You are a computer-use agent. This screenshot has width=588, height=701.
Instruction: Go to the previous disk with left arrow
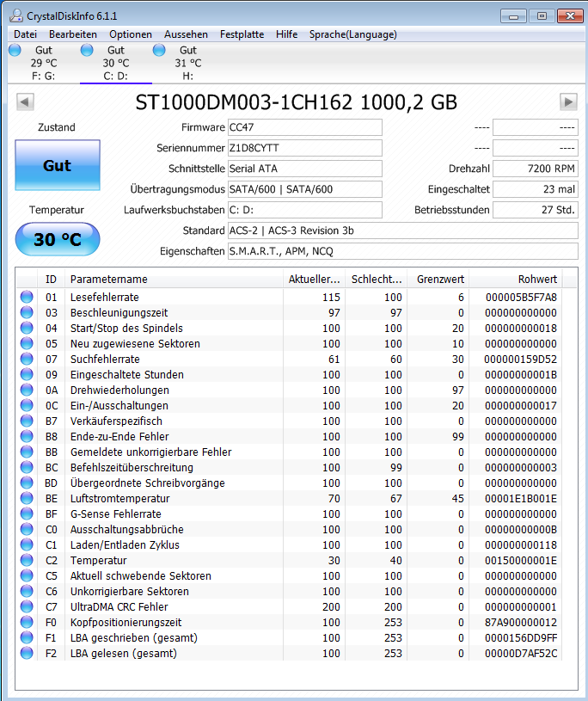coord(25,102)
